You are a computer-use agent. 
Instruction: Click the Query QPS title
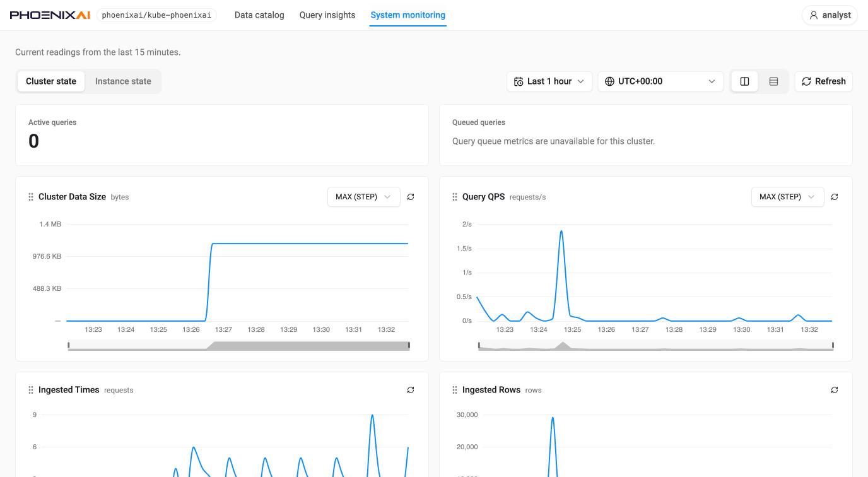point(483,197)
